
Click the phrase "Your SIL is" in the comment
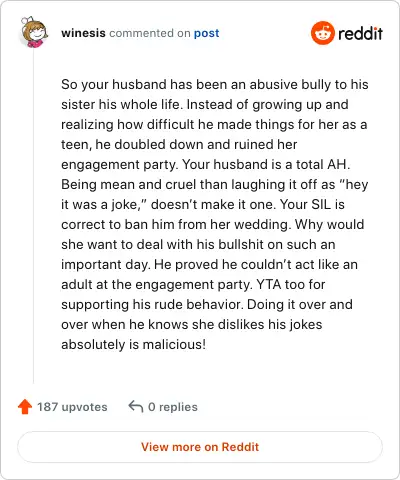pyautogui.click(x=312, y=204)
